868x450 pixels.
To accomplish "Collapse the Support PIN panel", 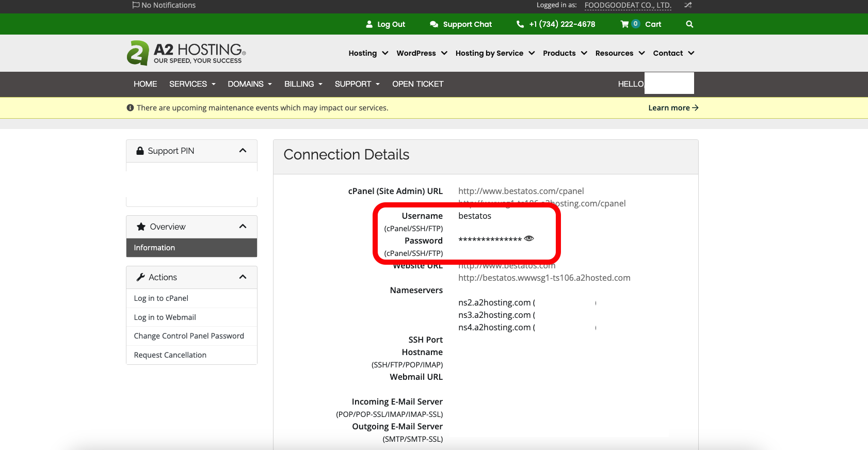I will 243,151.
